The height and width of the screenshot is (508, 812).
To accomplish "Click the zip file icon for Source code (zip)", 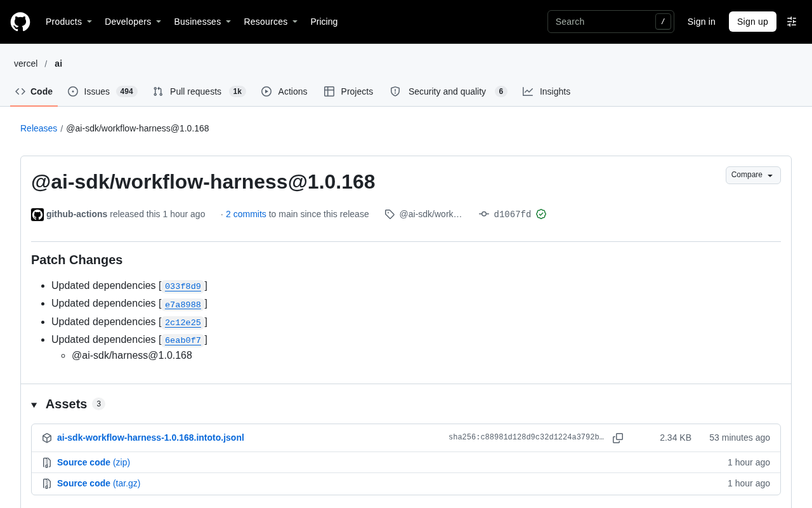I will point(47,462).
